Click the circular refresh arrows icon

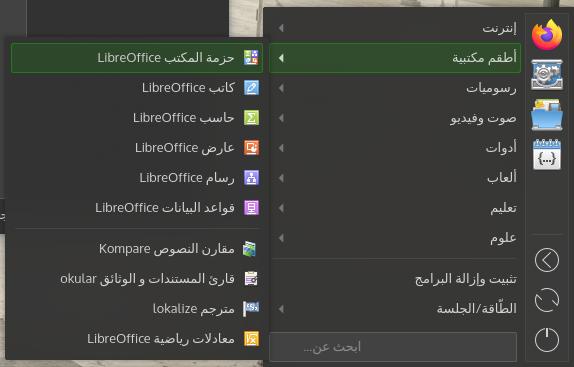[x=547, y=300]
